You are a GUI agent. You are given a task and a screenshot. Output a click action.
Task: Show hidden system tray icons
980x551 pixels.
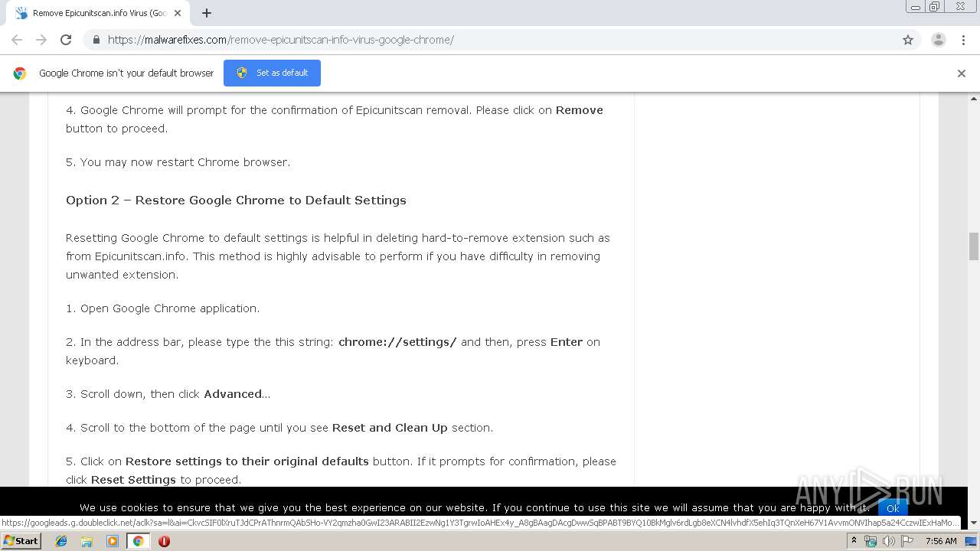[x=854, y=540]
